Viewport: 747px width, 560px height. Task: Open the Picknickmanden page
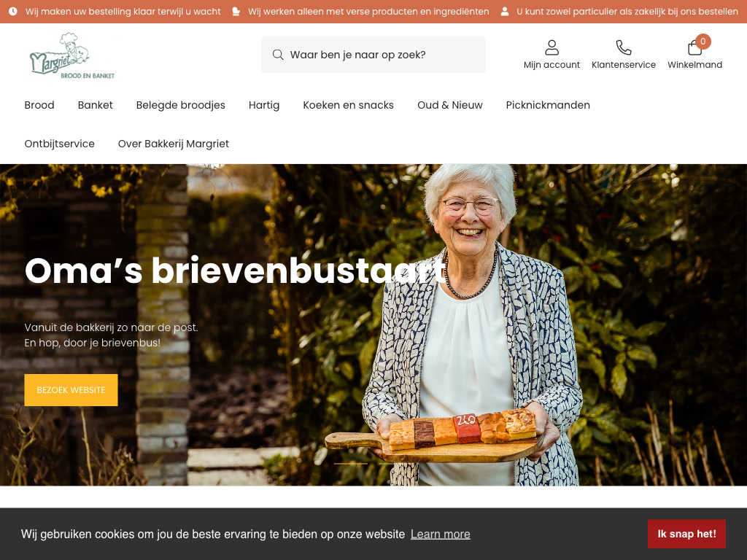pos(548,105)
